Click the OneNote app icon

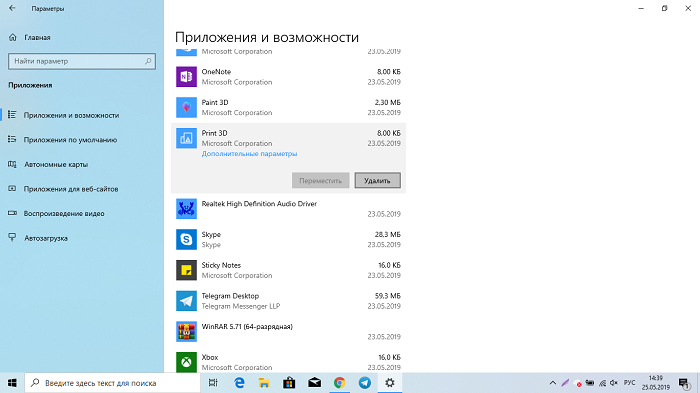point(186,77)
